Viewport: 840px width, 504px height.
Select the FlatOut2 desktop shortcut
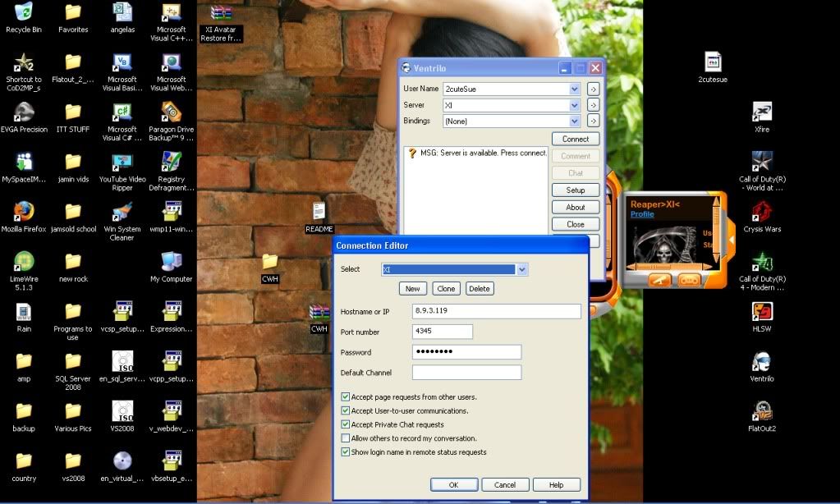pos(762,416)
